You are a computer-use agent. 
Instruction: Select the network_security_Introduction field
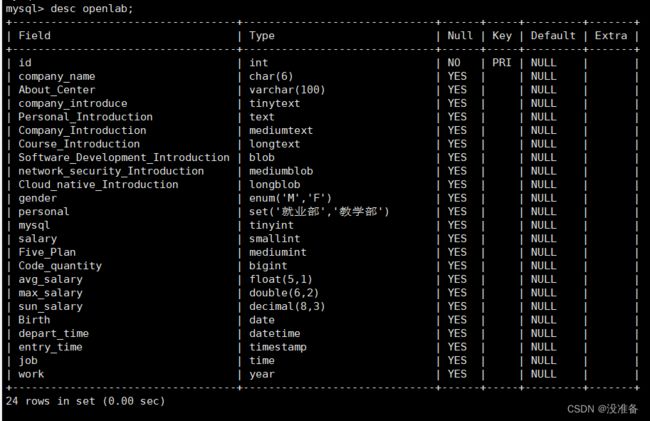coord(111,171)
